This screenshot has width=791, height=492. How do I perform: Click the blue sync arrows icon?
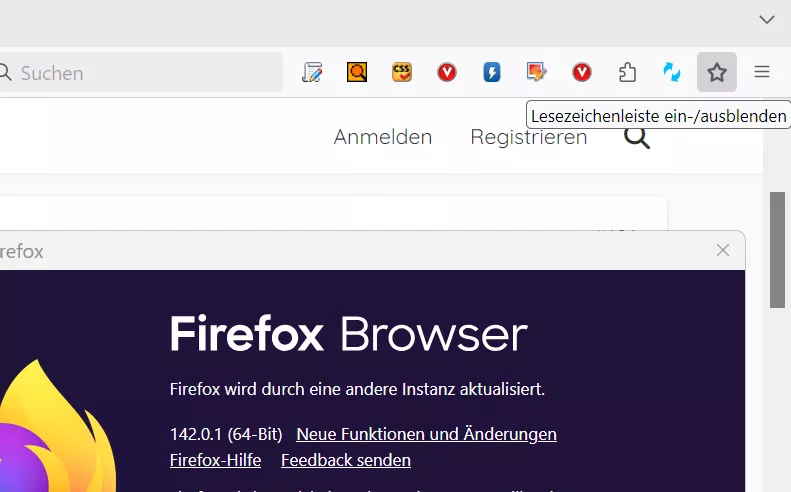pos(671,72)
